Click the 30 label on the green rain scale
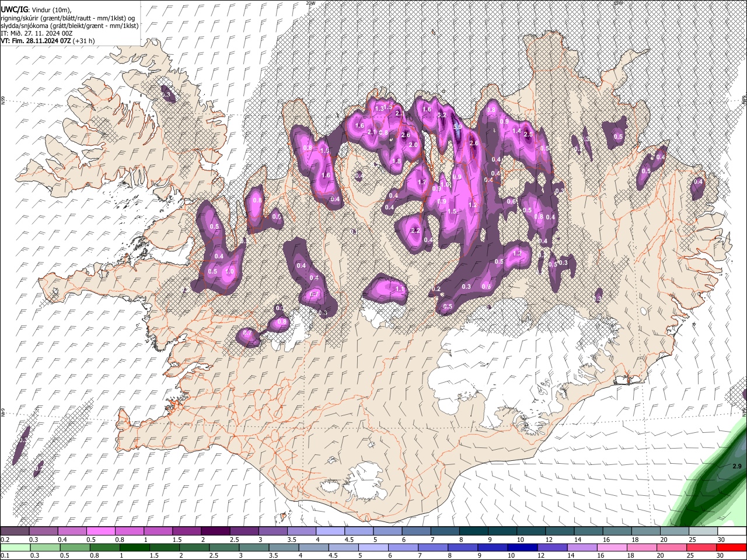Image resolution: width=747 pixels, height=560 pixels. pos(721,555)
